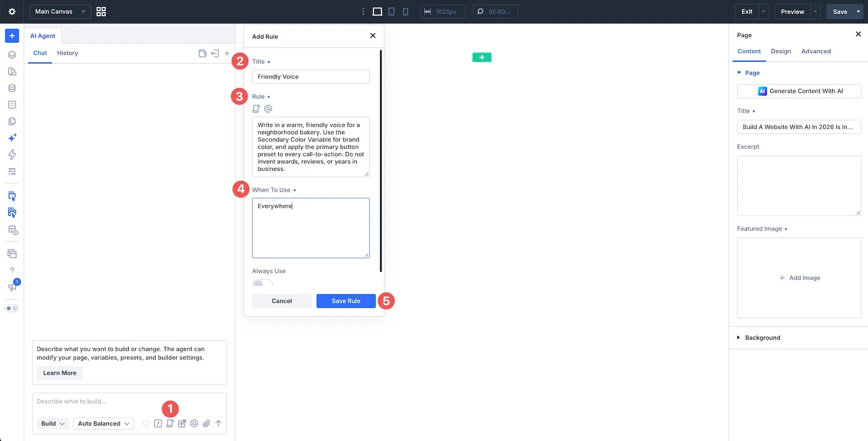Click the page Title field in Page panel
The image size is (868, 441).
click(799, 127)
